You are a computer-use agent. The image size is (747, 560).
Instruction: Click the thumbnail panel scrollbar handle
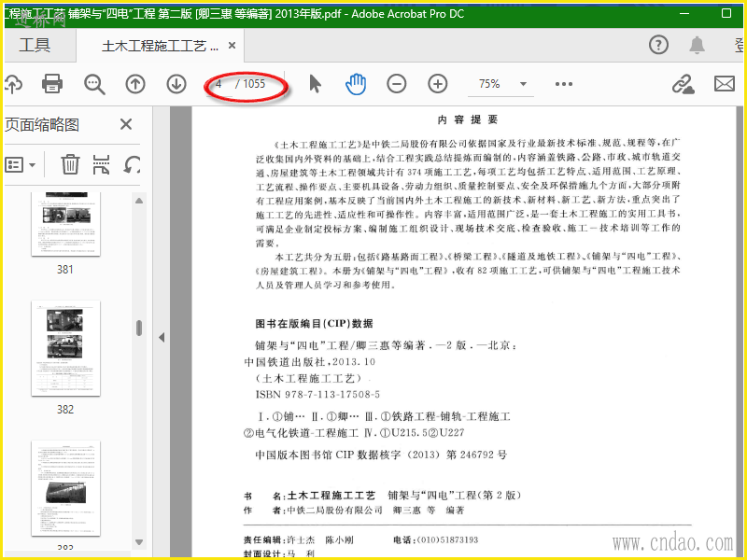pos(139,328)
